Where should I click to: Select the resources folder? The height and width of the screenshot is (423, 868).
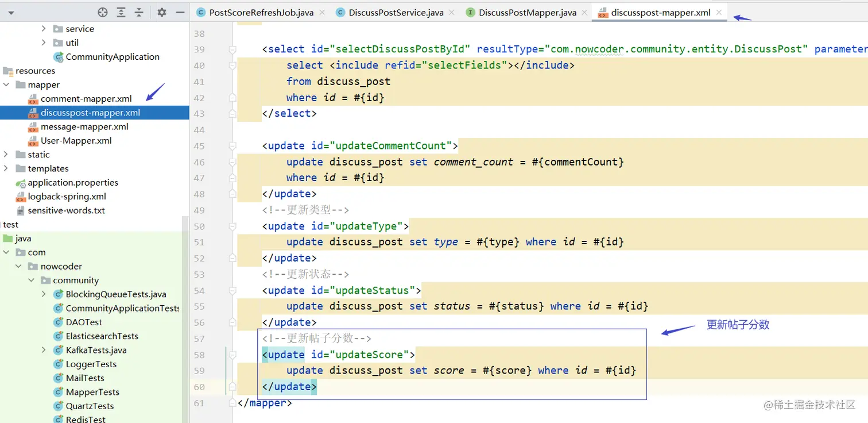[35, 71]
